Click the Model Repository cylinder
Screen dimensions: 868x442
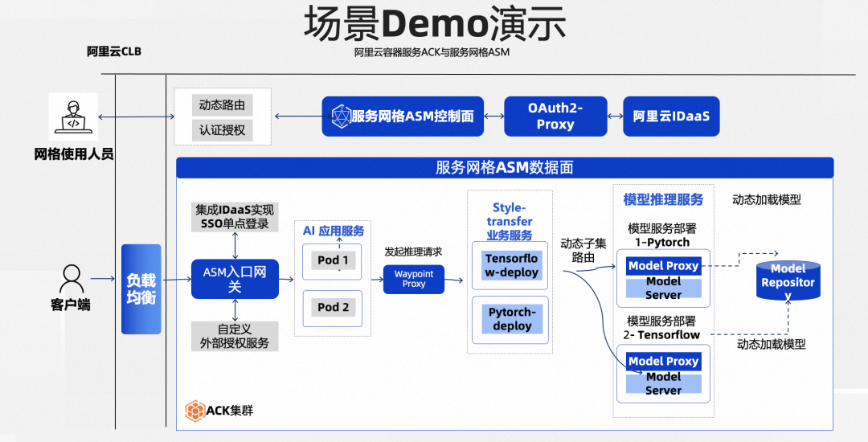click(788, 280)
